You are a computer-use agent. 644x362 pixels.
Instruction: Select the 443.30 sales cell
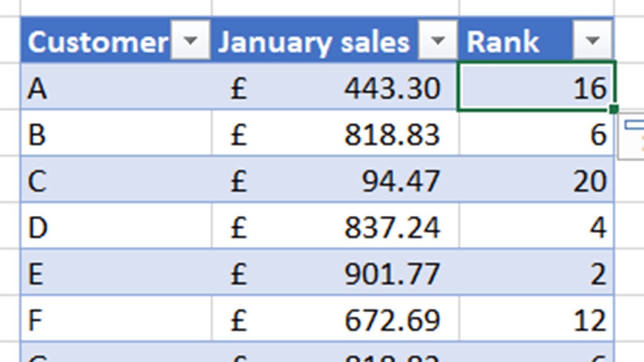coord(335,88)
